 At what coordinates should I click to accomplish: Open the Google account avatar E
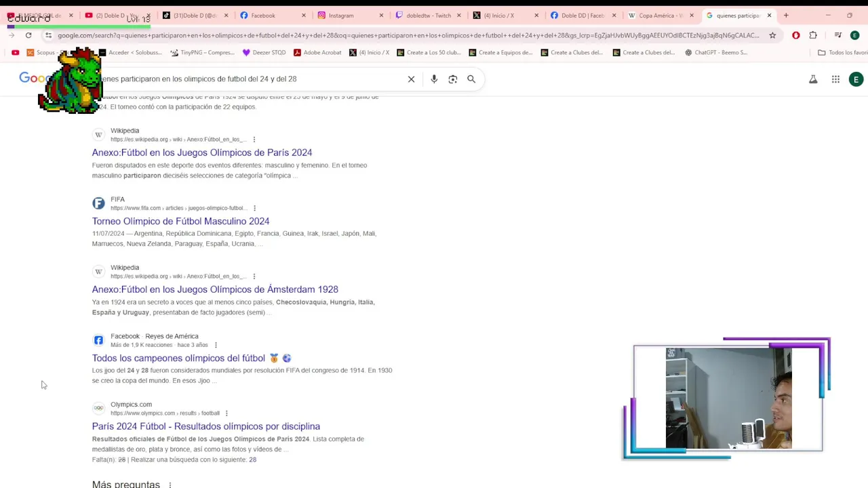tap(856, 79)
